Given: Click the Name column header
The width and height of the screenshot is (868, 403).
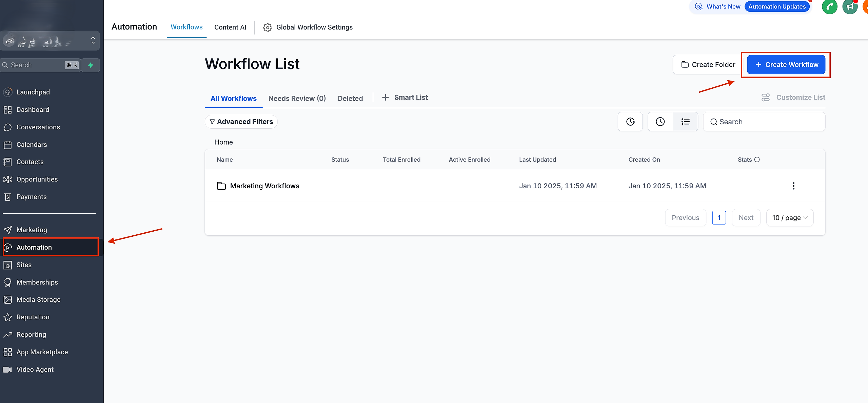Looking at the screenshot, I should pos(225,160).
